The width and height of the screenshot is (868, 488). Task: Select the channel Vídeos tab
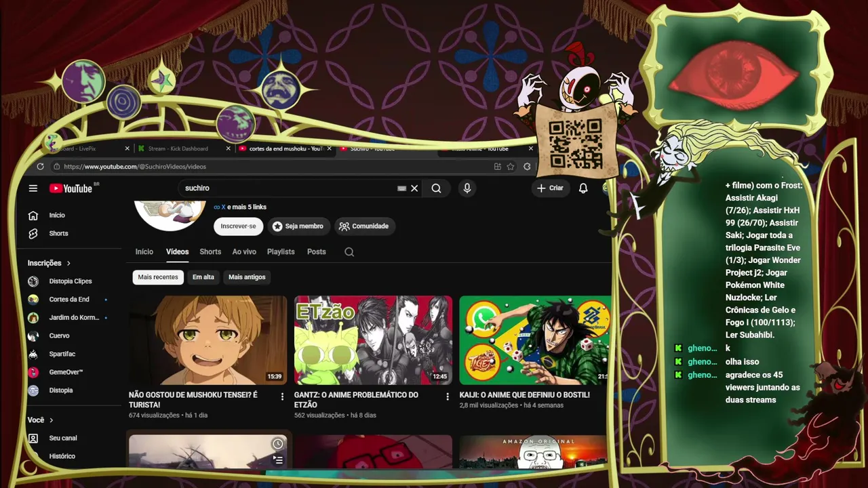click(178, 252)
